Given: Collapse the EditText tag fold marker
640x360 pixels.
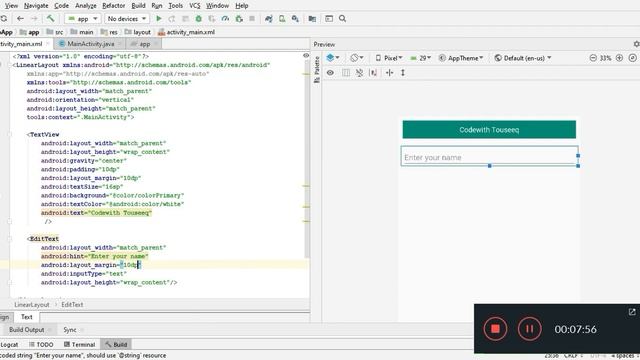Looking at the screenshot, I should click(10, 239).
